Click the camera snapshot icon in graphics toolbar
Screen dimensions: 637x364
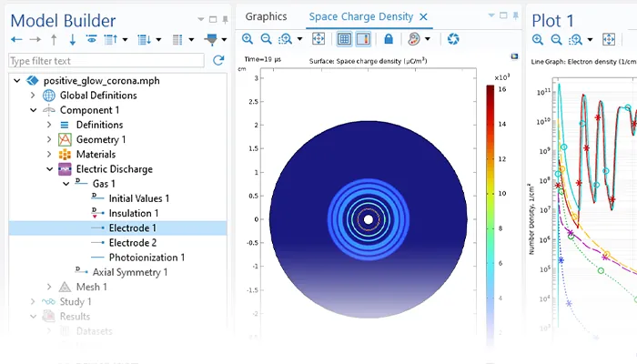(x=453, y=39)
